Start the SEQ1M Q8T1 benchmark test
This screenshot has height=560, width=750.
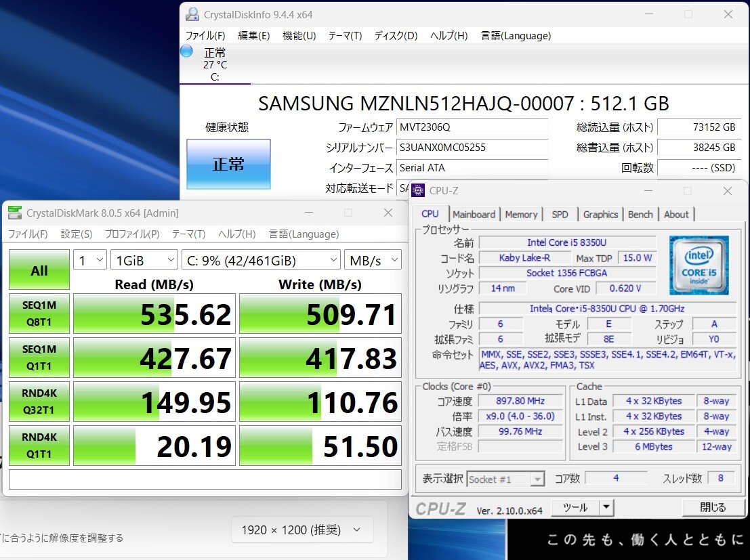click(39, 314)
